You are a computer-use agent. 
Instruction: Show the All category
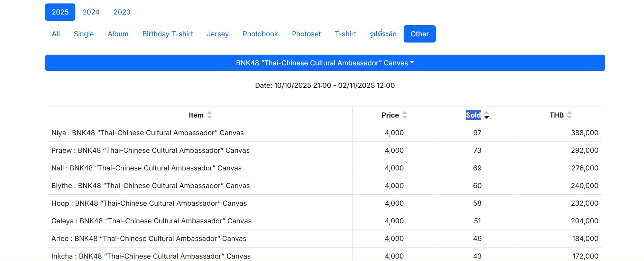tap(56, 34)
